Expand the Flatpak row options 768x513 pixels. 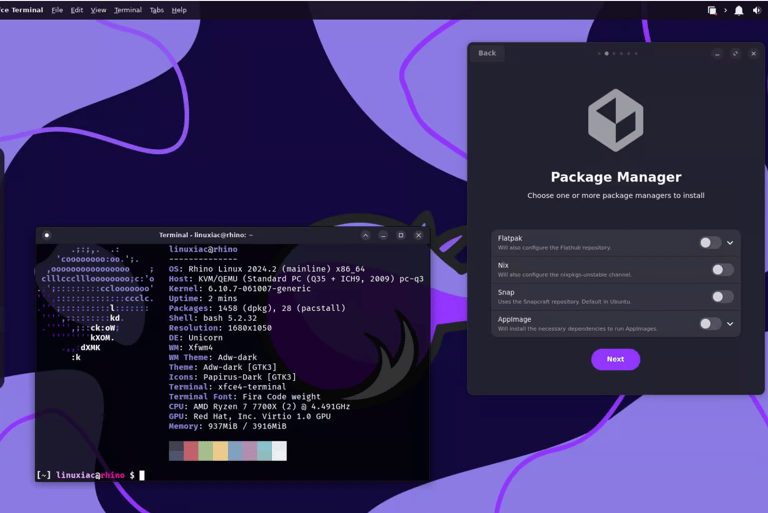tap(730, 243)
